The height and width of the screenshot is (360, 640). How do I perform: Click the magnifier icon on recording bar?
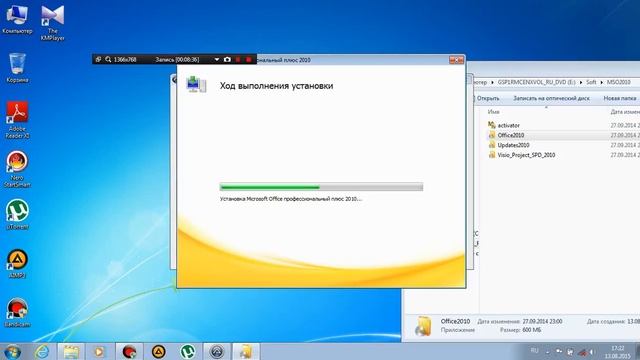108,60
